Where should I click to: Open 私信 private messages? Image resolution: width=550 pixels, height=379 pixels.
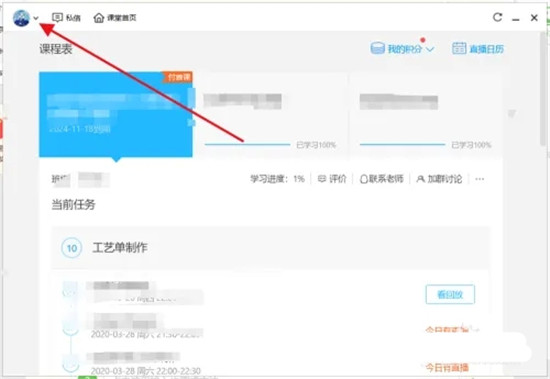[x=66, y=18]
